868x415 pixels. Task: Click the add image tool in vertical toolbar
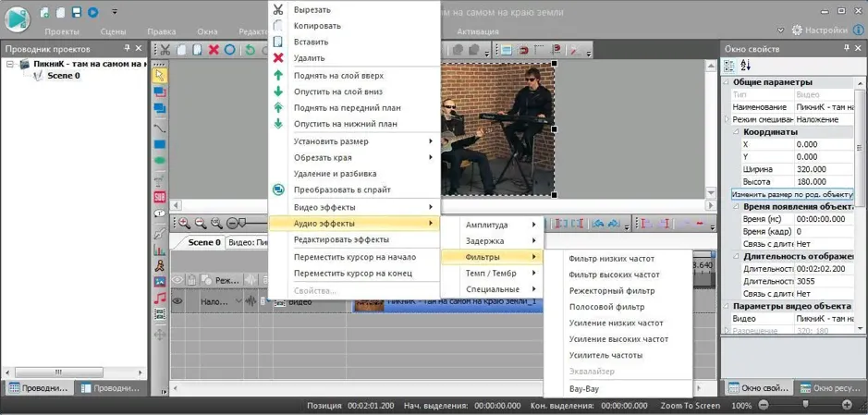[x=159, y=282]
